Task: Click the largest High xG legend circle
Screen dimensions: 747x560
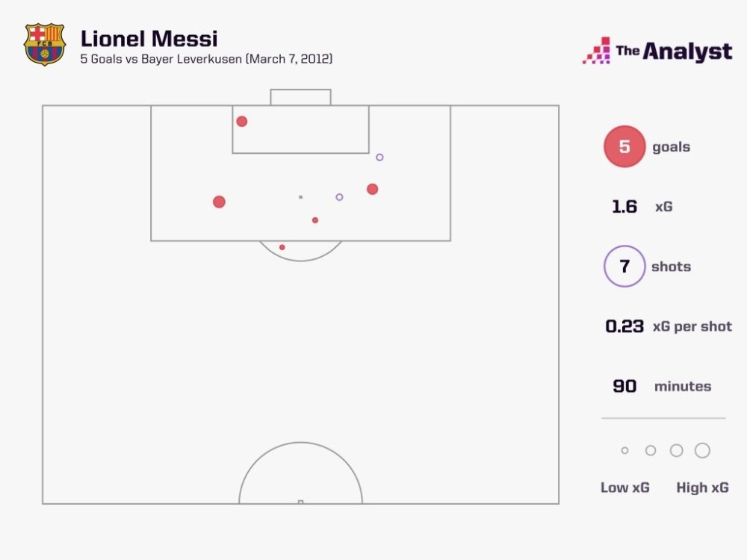Action: 702,450
